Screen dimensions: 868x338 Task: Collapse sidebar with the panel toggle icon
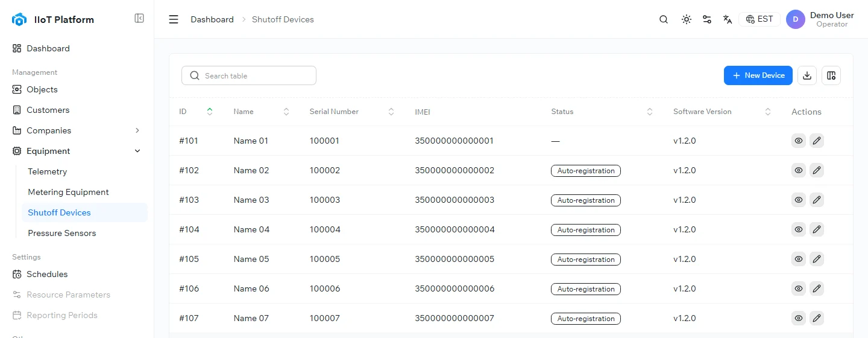(x=139, y=18)
